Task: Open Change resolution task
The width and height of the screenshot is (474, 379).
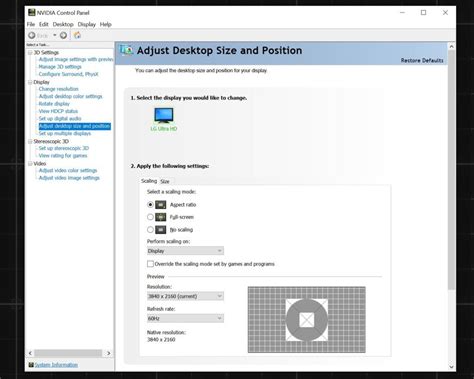Action: click(x=59, y=89)
